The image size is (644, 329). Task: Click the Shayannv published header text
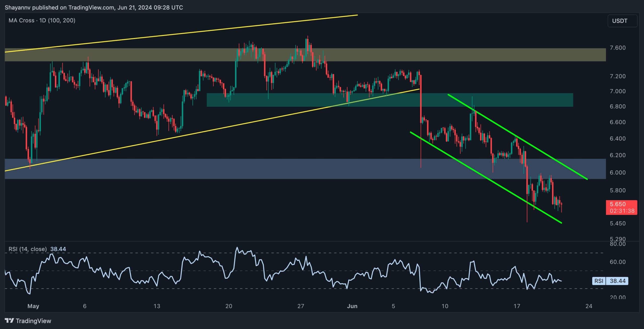(x=94, y=8)
